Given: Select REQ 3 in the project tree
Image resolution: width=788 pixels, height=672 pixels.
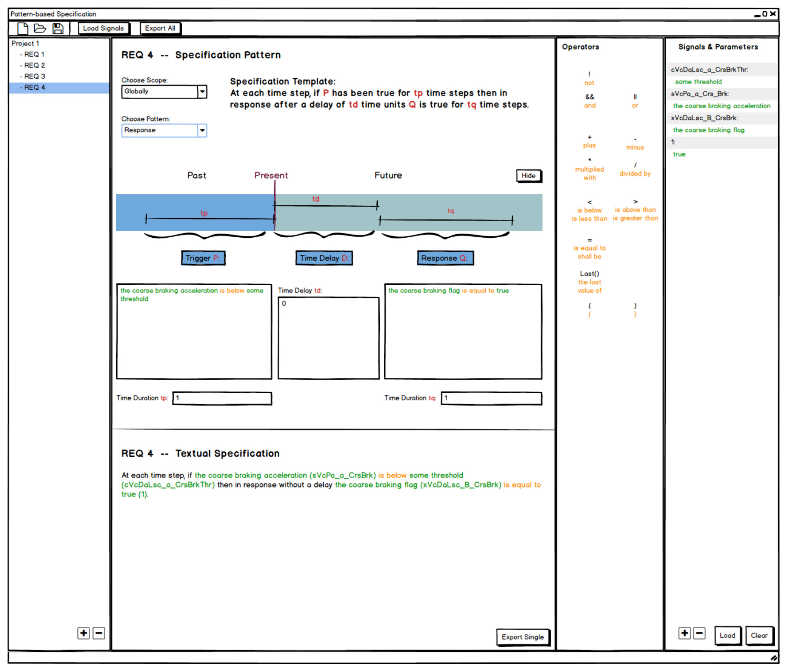Looking at the screenshot, I should click(33, 77).
